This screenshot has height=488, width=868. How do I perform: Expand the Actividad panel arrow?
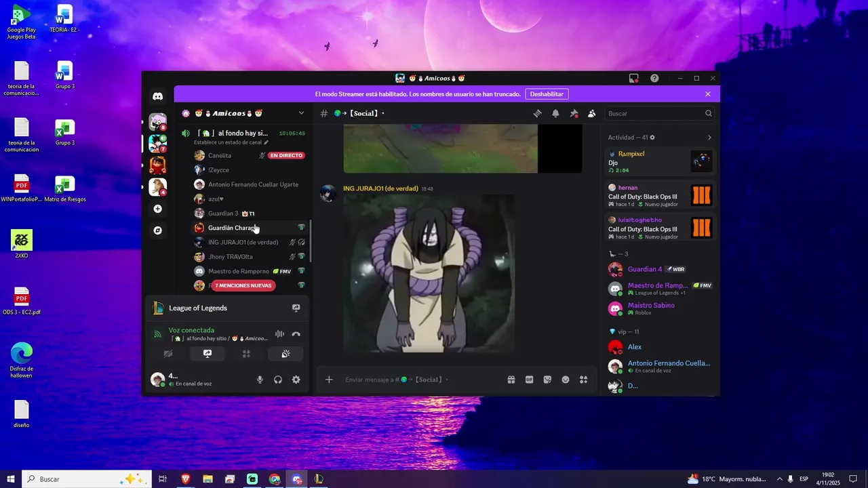tap(709, 138)
